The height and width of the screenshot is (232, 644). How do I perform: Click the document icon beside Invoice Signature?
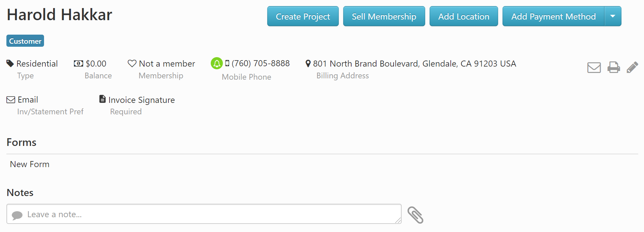point(102,99)
